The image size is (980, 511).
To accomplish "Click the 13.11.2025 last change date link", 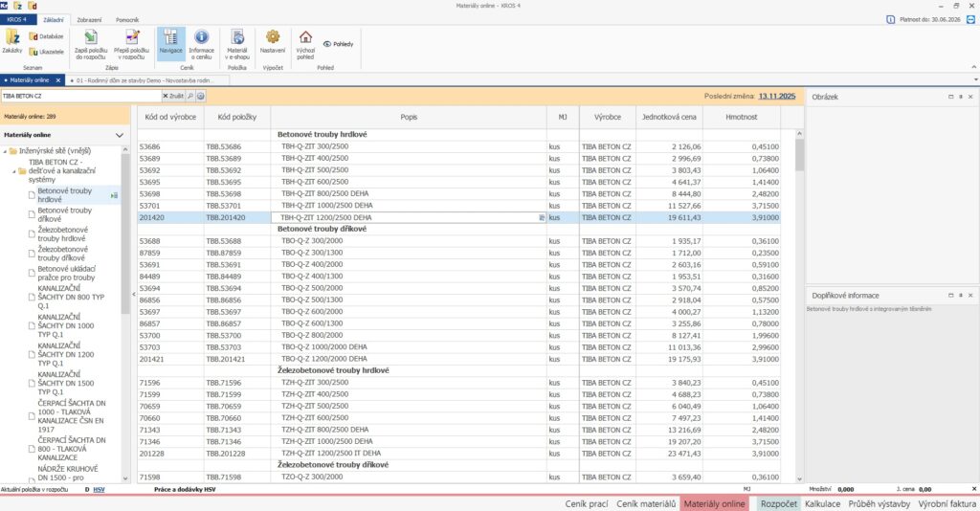I will click(x=777, y=97).
